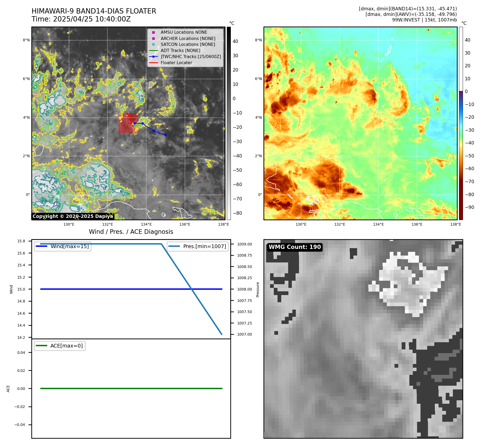Click the flat green ACE line
Viewport: 481px width, 448px height.
coord(131,388)
